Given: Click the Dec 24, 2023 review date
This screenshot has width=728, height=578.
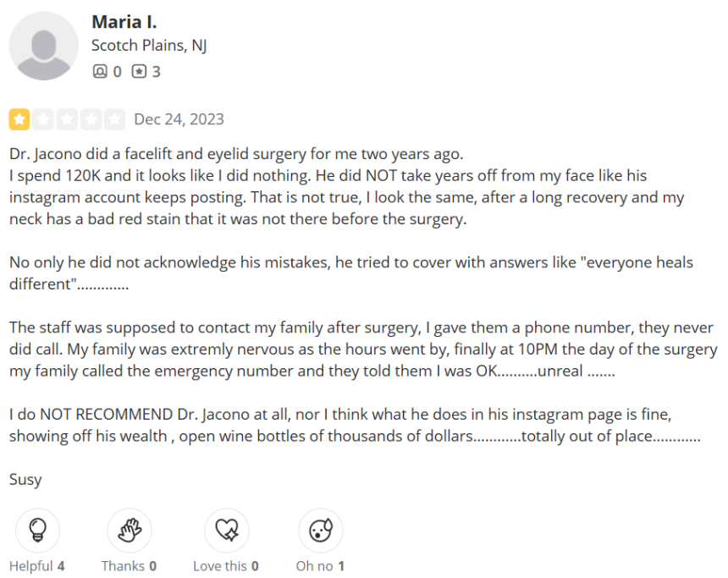Looking at the screenshot, I should pyautogui.click(x=179, y=119).
